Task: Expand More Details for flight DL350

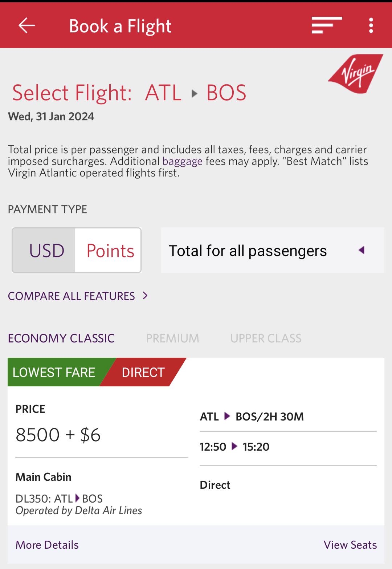Action: [47, 545]
